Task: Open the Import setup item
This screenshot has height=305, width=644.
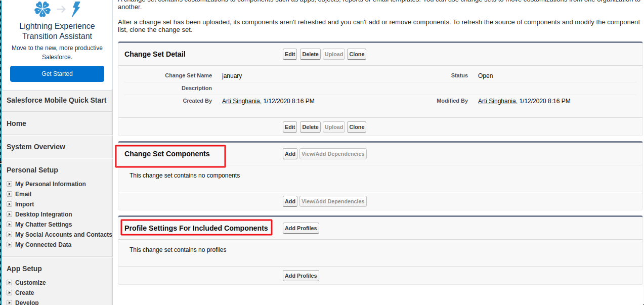Action: click(25, 204)
